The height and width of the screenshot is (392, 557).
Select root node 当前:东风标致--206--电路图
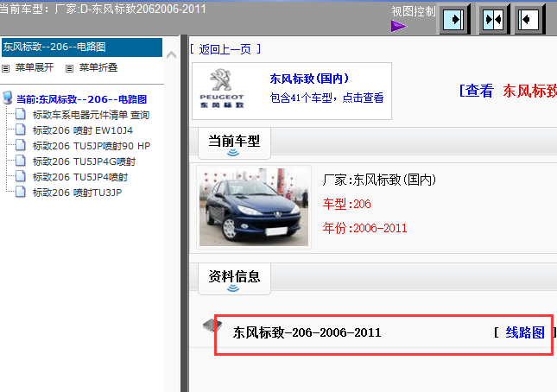[82, 99]
